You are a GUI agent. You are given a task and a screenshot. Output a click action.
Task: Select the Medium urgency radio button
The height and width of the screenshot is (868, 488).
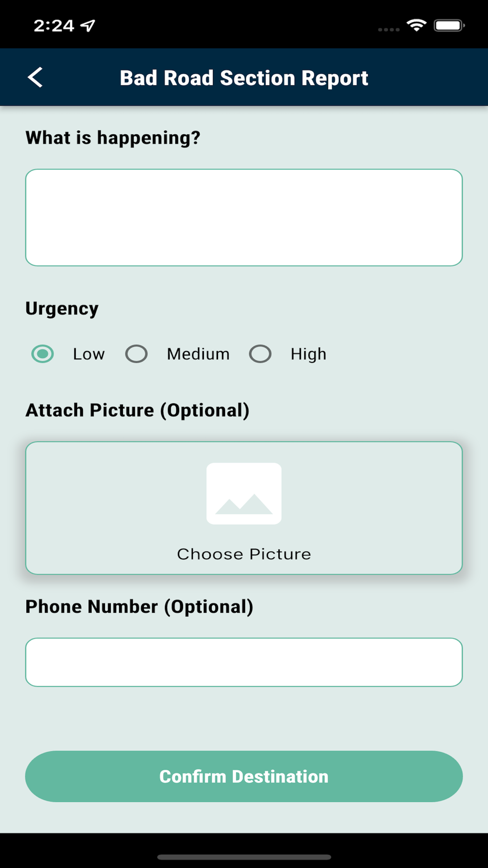[136, 354]
